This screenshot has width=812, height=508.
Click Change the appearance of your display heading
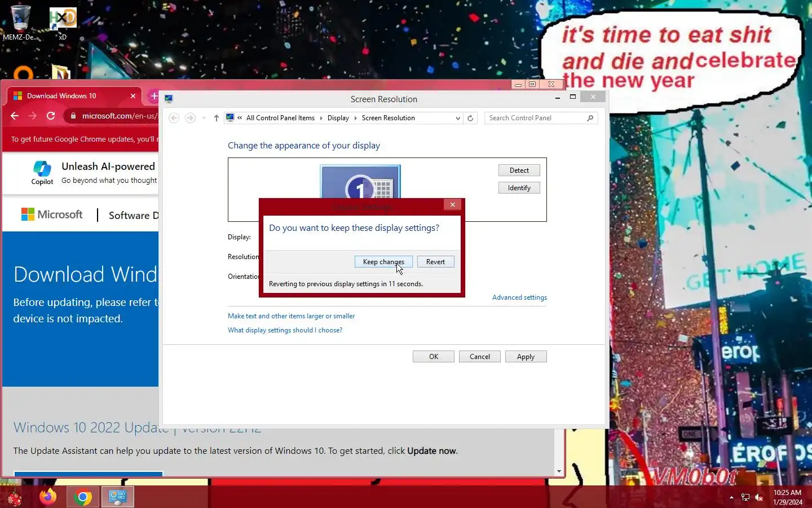point(304,146)
